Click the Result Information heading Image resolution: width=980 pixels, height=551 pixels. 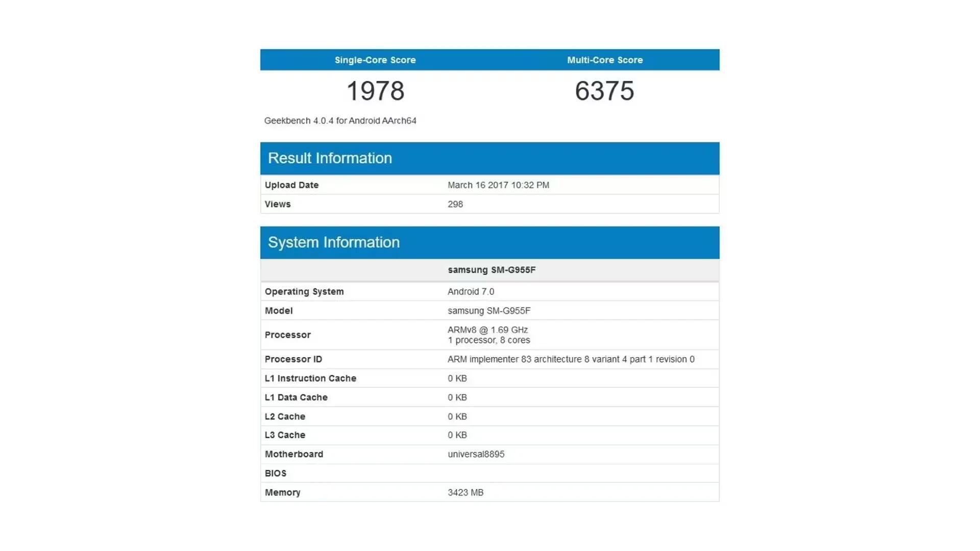330,158
